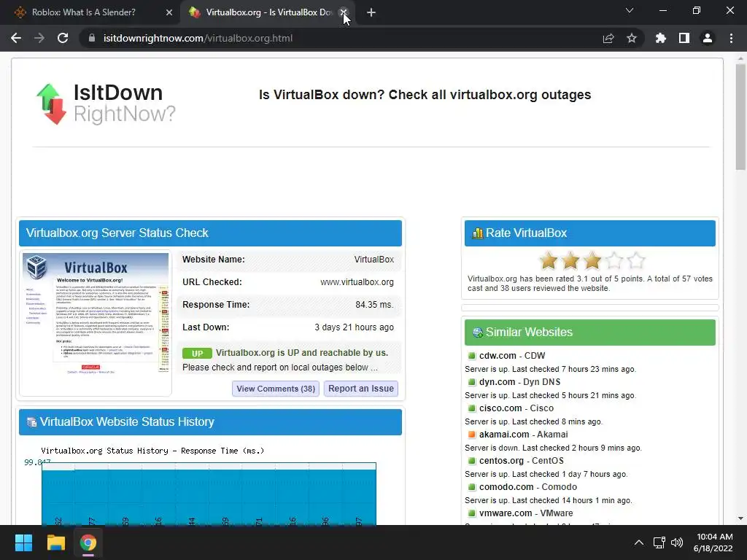747x560 pixels.
Task: Click the padlock site info icon
Action: coord(92,38)
